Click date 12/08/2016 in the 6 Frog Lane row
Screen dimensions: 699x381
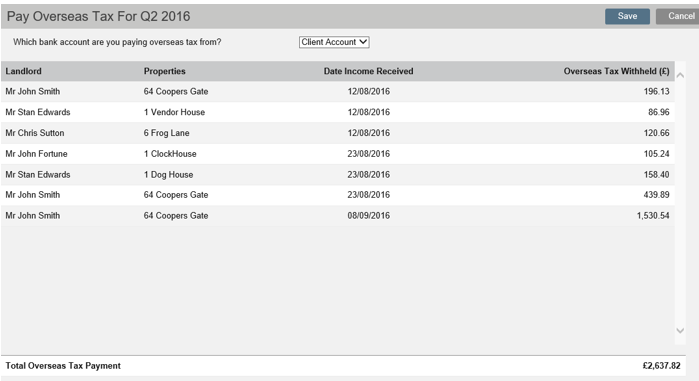point(369,133)
